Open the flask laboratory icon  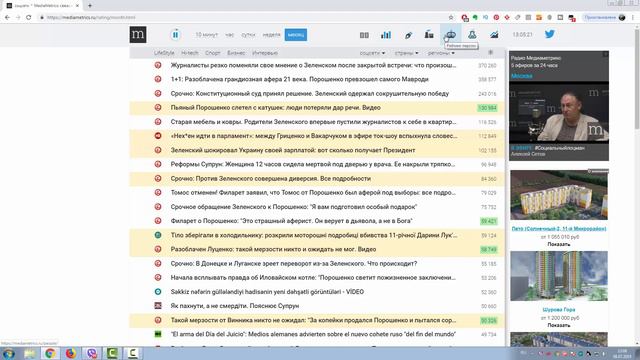click(472, 35)
